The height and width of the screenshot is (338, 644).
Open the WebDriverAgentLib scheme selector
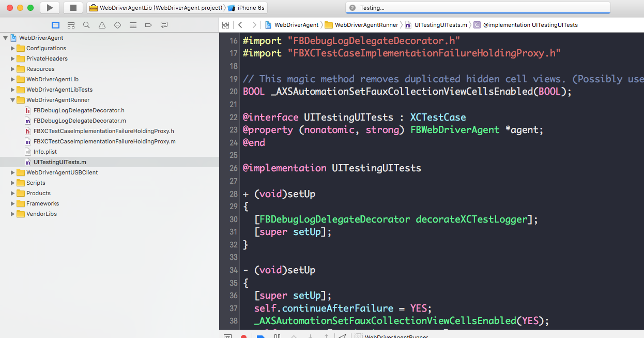pyautogui.click(x=156, y=8)
